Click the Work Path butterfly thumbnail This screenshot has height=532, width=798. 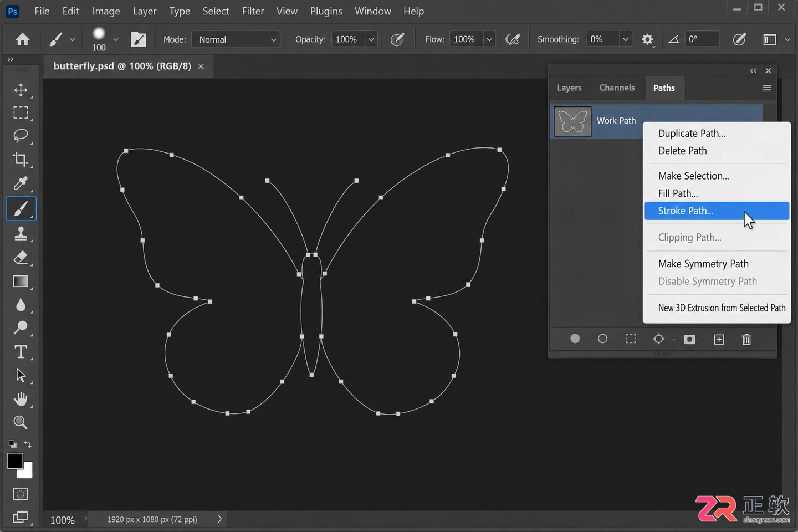572,121
